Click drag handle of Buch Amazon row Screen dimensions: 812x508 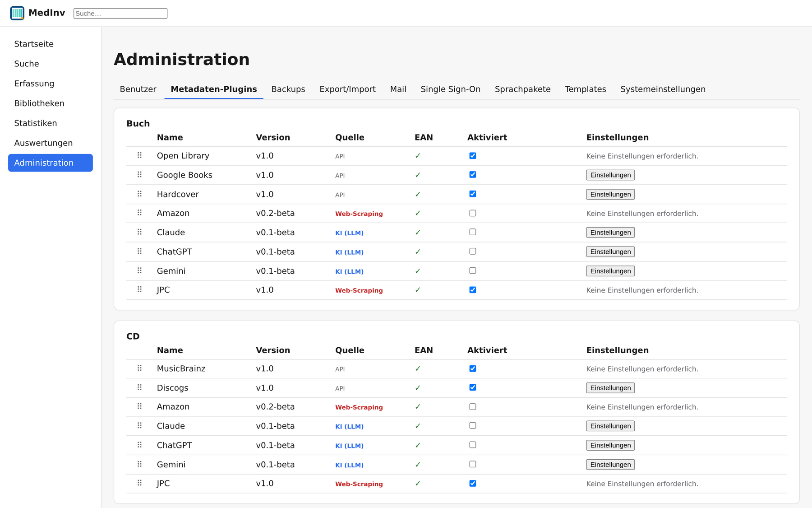tap(139, 213)
